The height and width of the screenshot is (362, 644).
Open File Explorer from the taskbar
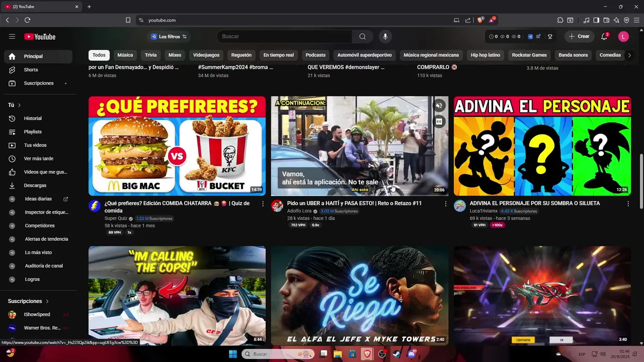coord(338,354)
